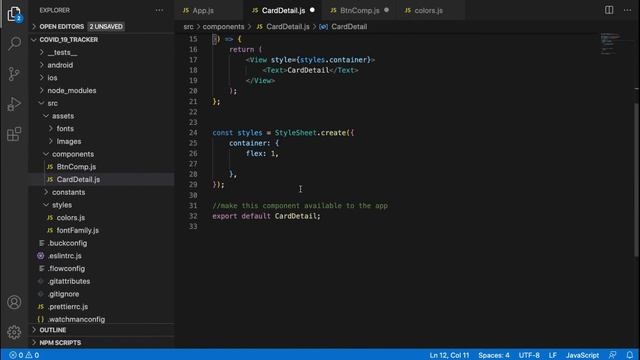Click line number 24 in the gutter
The height and width of the screenshot is (360, 640).
[x=193, y=133]
